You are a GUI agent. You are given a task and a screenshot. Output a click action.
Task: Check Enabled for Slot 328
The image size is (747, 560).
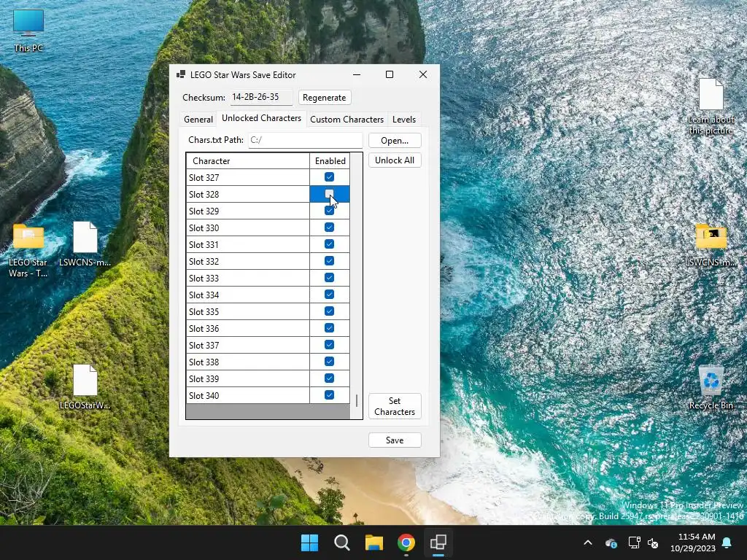(329, 194)
